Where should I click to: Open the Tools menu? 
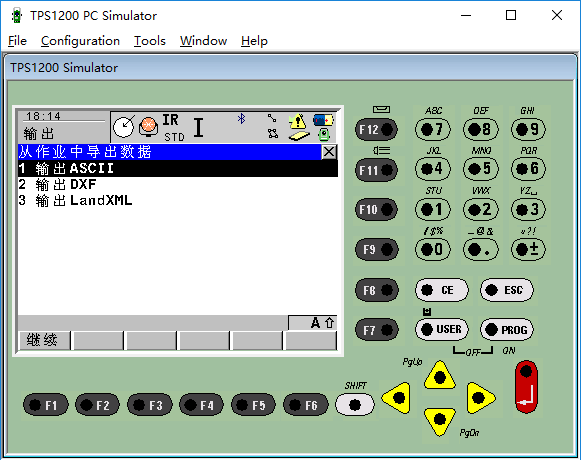click(x=150, y=41)
